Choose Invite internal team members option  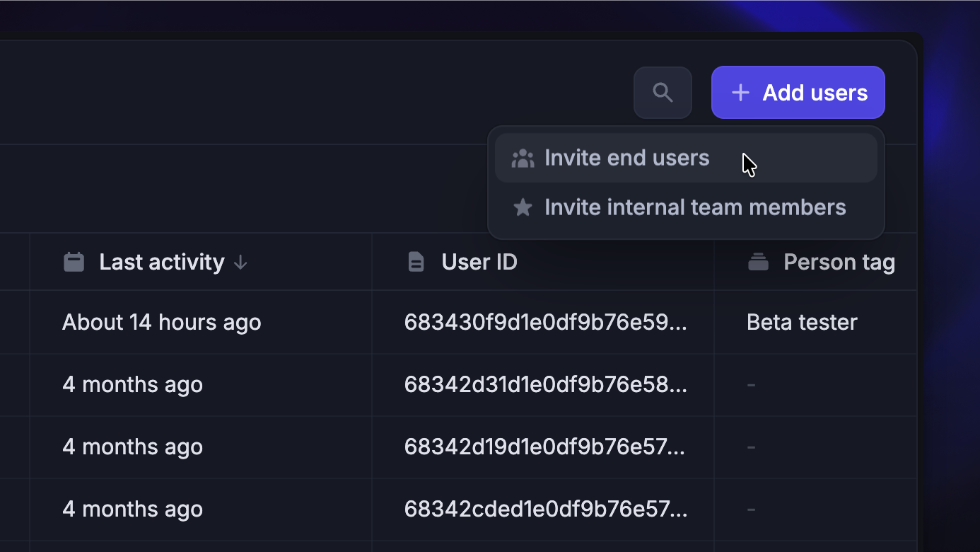pos(694,207)
